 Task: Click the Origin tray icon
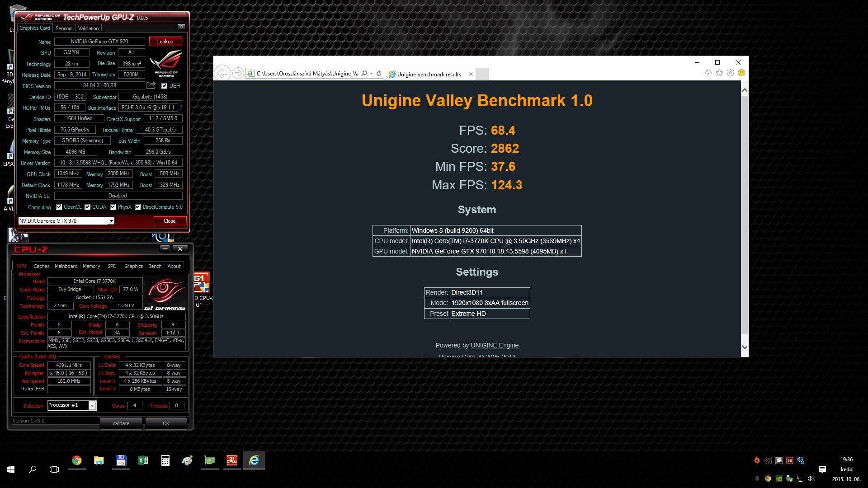[x=757, y=460]
